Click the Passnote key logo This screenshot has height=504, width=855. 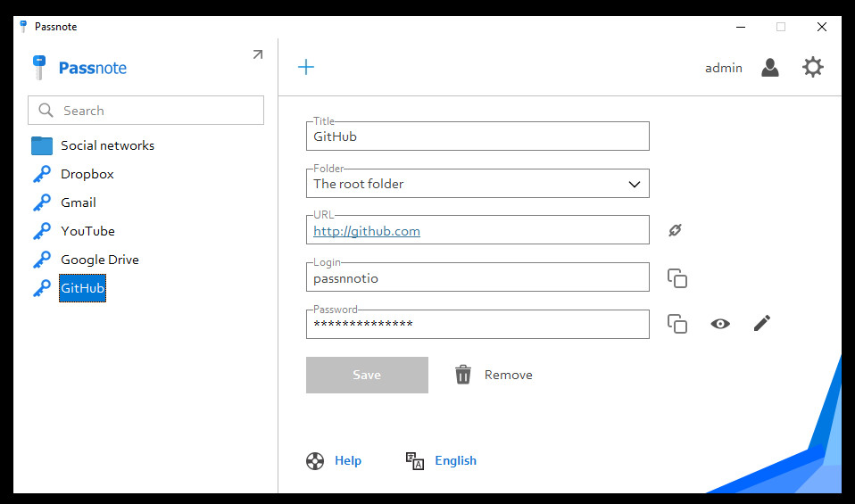[x=39, y=68]
